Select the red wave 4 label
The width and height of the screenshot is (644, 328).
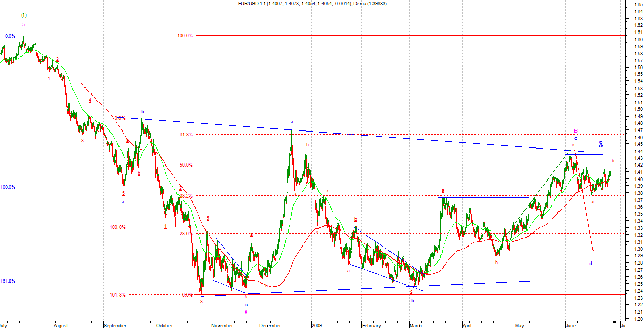coord(90,100)
